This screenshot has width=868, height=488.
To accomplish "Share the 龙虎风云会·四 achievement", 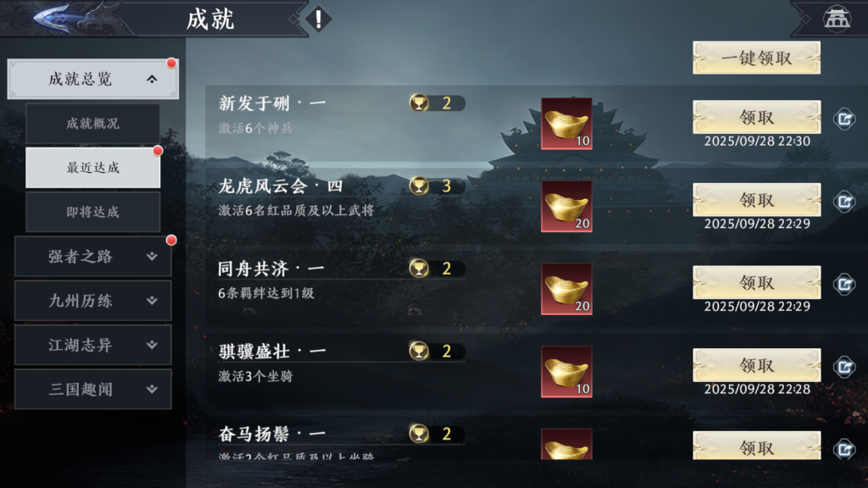I will click(x=845, y=202).
